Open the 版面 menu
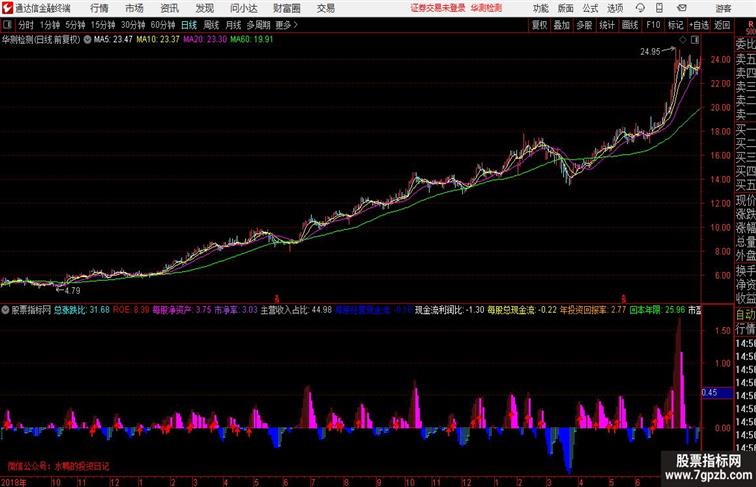The width and height of the screenshot is (756, 487). [x=566, y=8]
